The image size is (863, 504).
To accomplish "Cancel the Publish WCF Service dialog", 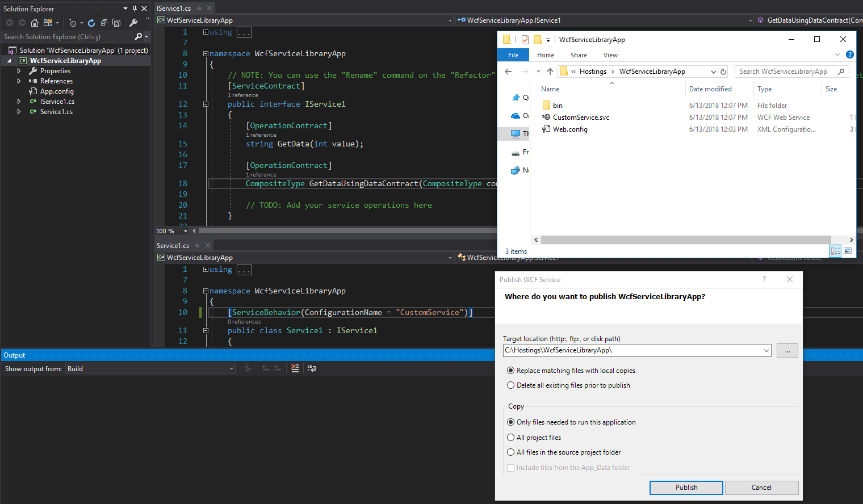I will click(x=761, y=488).
